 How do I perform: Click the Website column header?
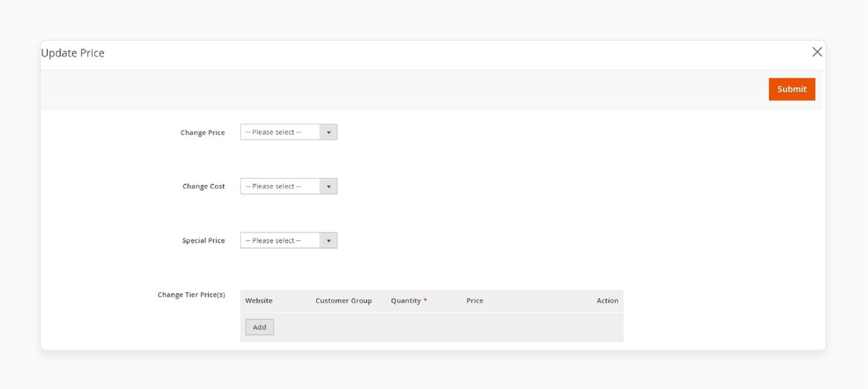(x=259, y=301)
